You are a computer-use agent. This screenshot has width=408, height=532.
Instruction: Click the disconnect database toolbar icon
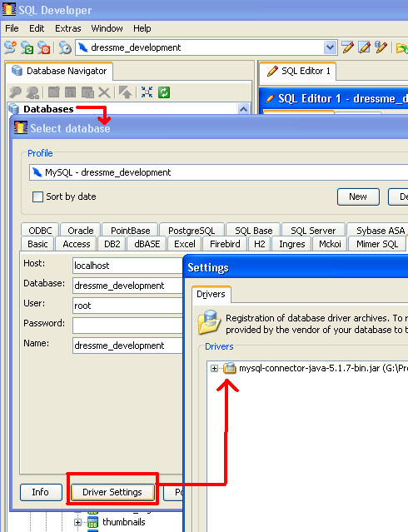pyautogui.click(x=44, y=47)
